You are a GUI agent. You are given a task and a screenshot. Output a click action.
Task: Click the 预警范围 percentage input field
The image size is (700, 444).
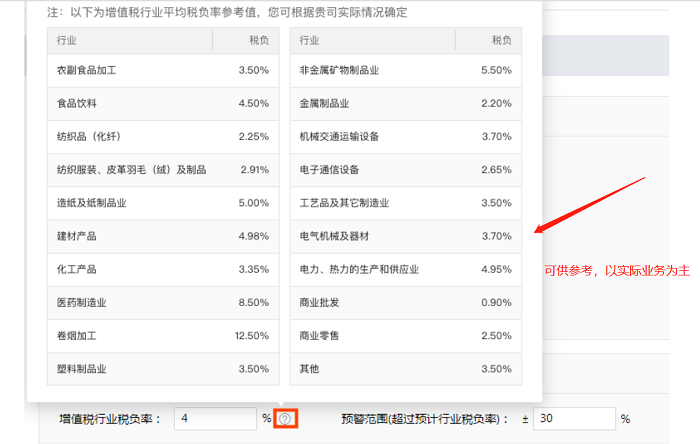(573, 418)
